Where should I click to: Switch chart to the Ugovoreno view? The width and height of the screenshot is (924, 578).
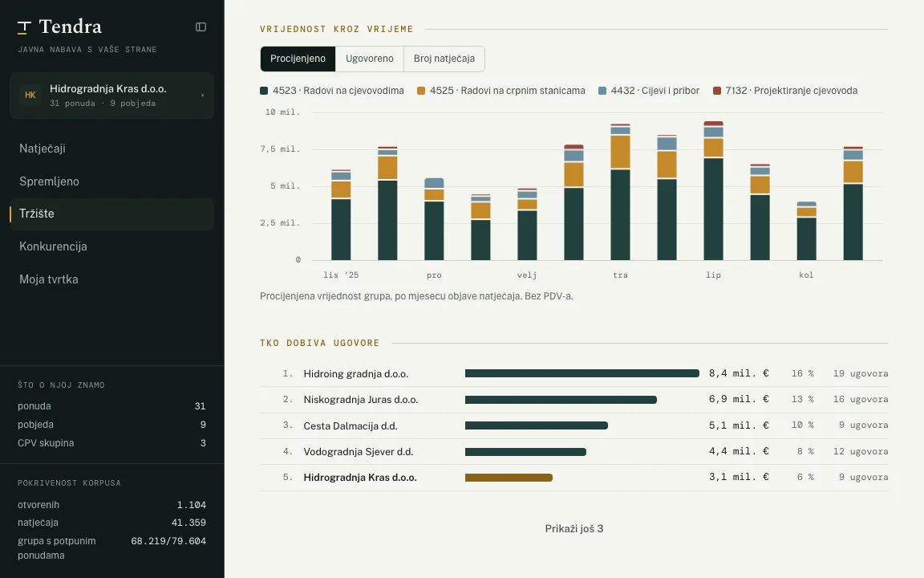click(x=370, y=59)
